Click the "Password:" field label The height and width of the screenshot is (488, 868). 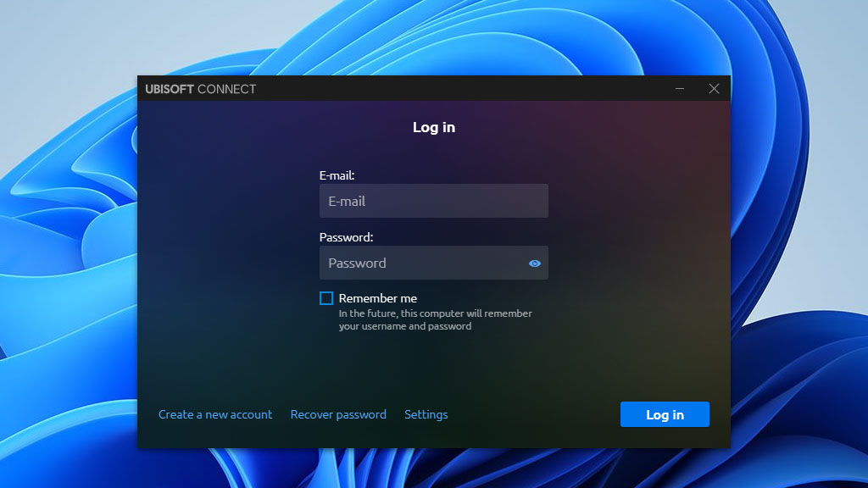click(346, 237)
